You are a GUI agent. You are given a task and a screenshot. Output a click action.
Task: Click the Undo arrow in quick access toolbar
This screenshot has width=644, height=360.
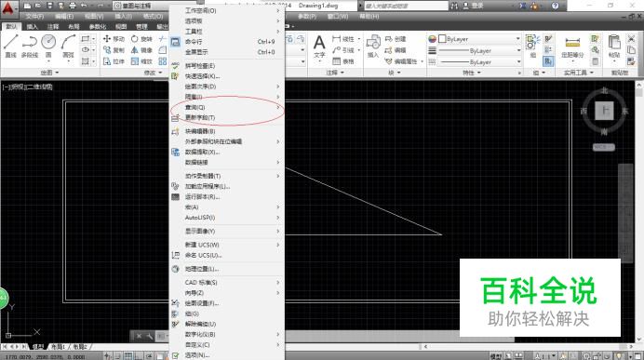click(x=84, y=6)
